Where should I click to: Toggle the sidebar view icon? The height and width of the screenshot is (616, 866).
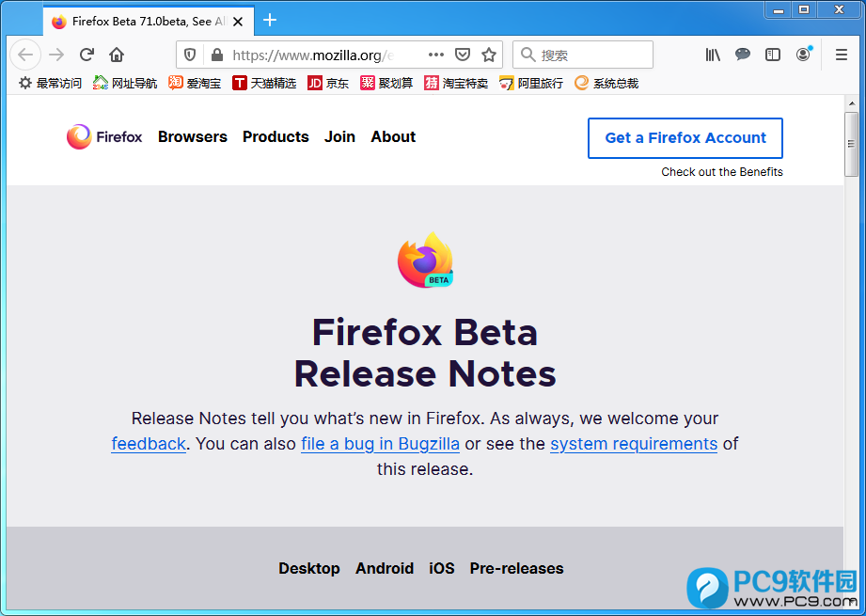coord(773,55)
